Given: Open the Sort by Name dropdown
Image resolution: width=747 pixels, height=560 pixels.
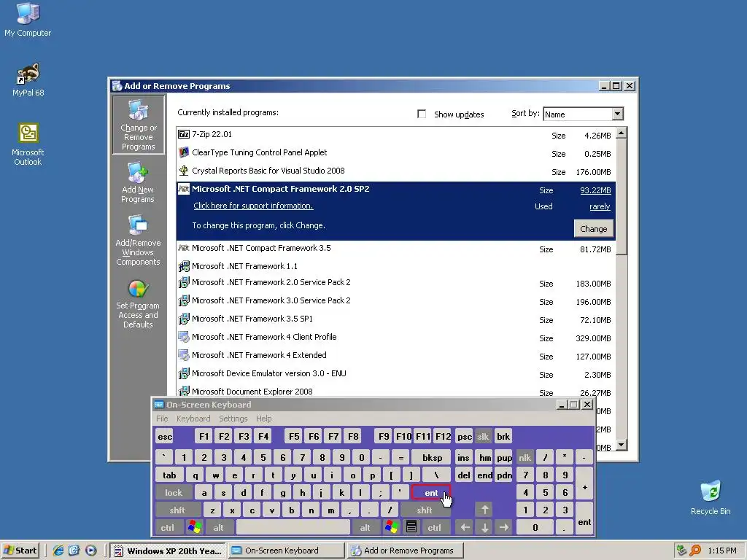Looking at the screenshot, I should coord(617,114).
